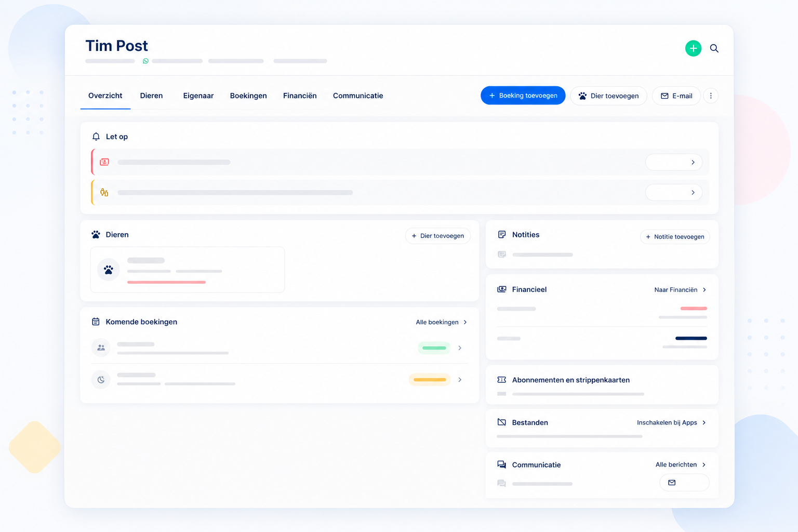Select the Boekingen tab
The height and width of the screenshot is (532, 798).
coord(248,96)
